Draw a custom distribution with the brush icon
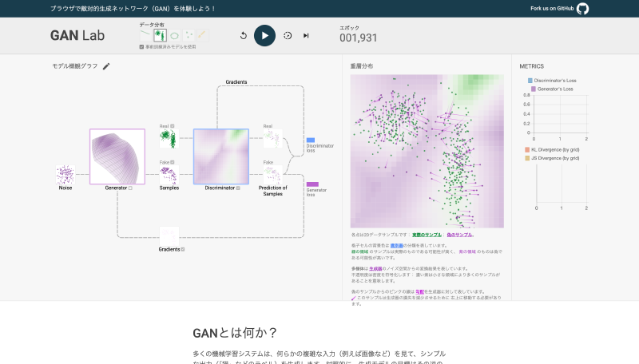 (x=203, y=35)
